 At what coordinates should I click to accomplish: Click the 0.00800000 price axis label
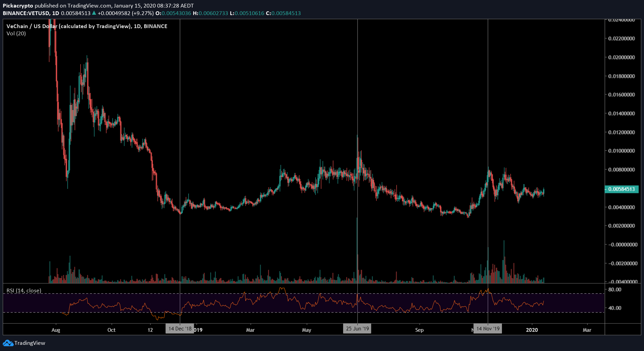click(x=621, y=170)
